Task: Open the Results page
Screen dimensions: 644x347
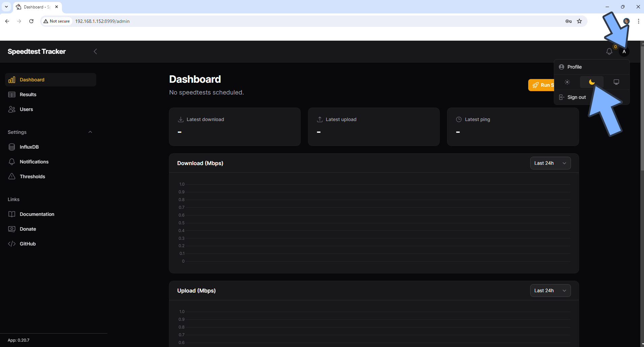Action: [x=51, y=94]
